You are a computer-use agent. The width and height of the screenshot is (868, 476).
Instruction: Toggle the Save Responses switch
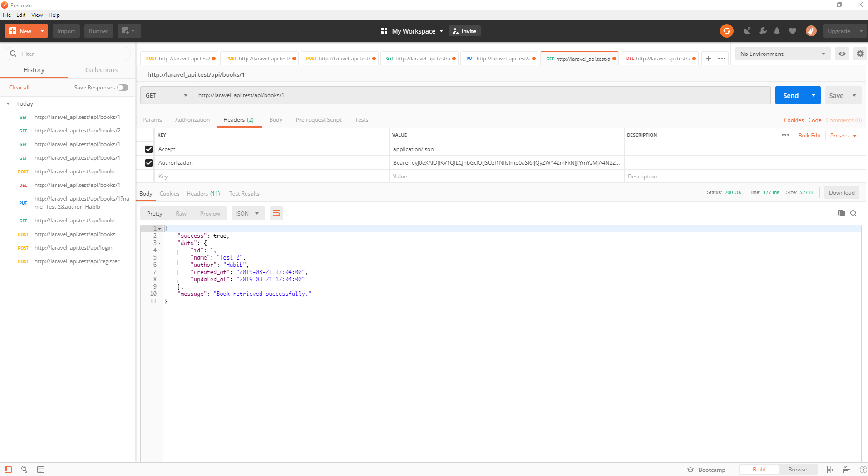[x=123, y=88]
